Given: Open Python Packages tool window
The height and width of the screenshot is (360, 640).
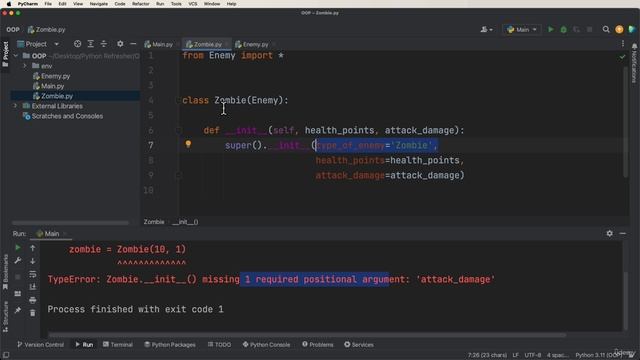Looking at the screenshot, I should 170,344.
